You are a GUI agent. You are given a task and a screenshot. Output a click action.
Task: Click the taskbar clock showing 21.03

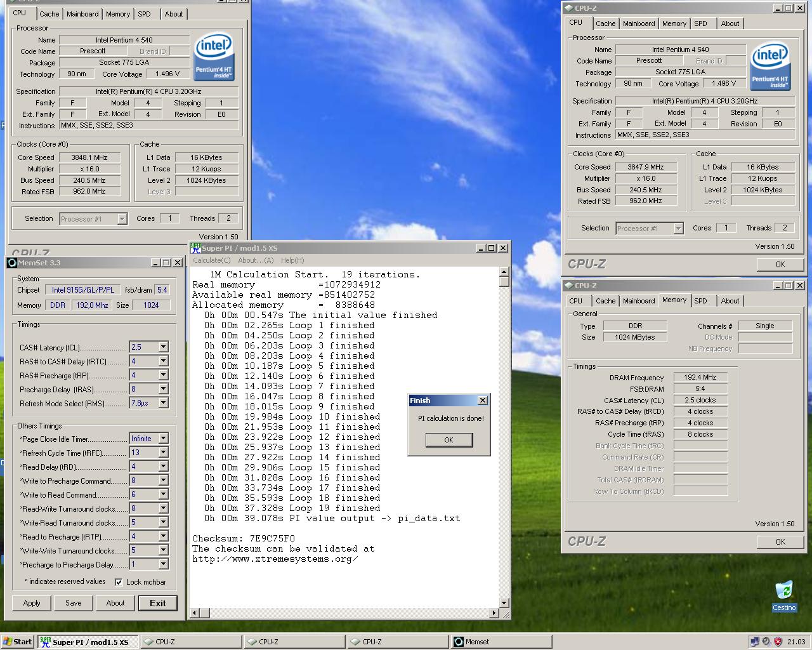point(796,642)
